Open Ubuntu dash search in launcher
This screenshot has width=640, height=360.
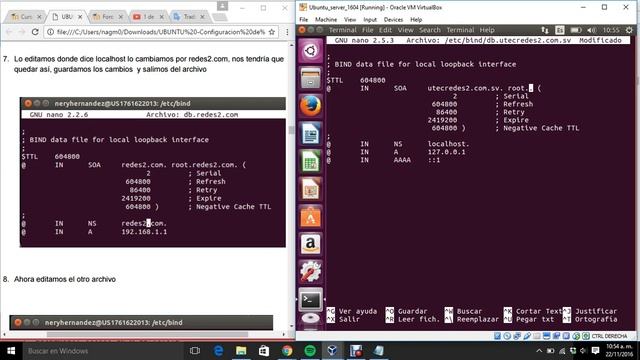tap(310, 51)
